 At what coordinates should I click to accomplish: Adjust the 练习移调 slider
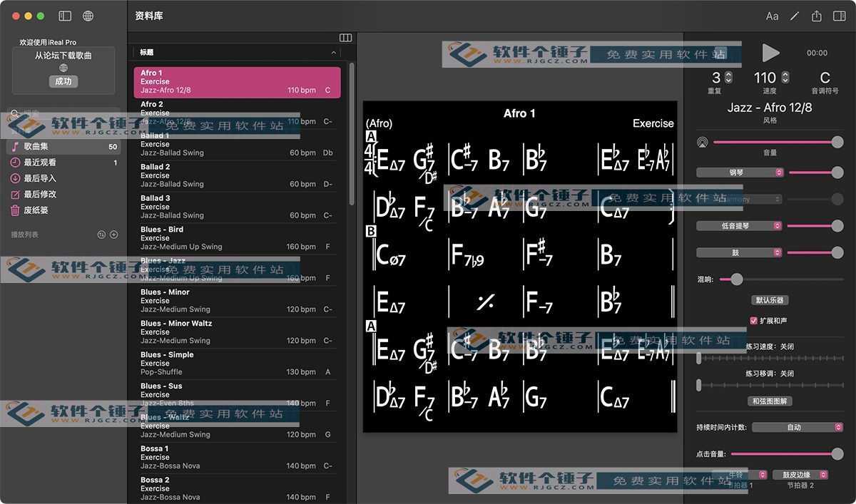tap(770, 386)
